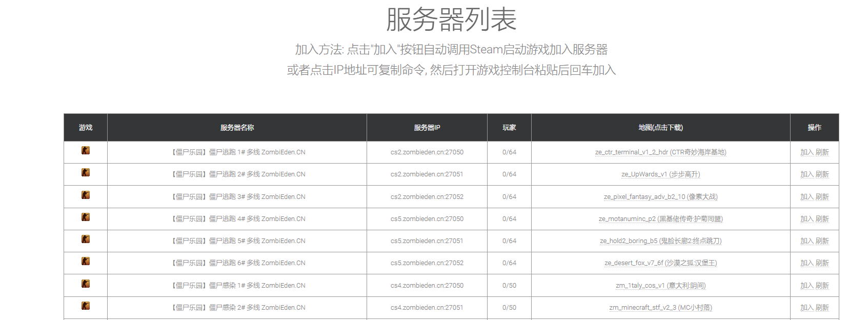Screen dimensions: 868x320
Task: Join the 僵尸逃跑 6# server via 加入
Action: tap(807, 263)
